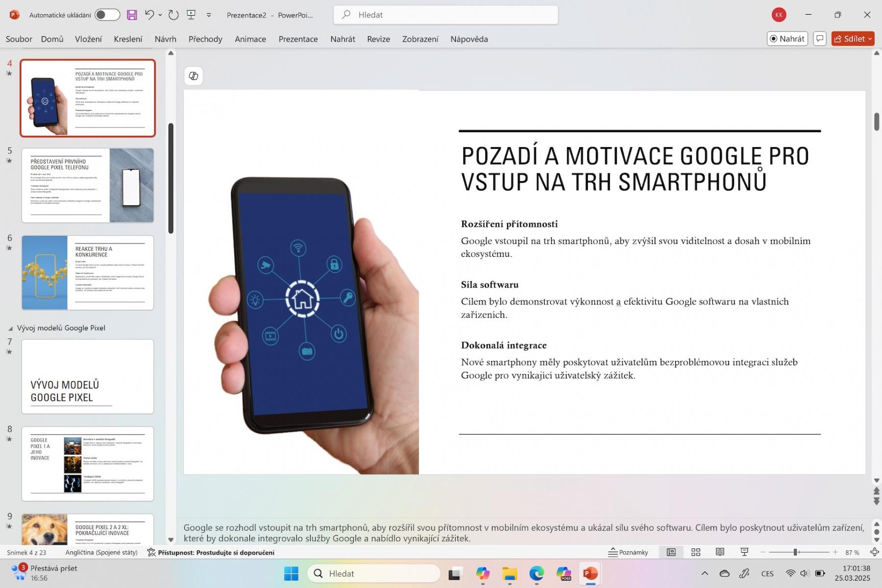Fit slide to current window icon
The height and width of the screenshot is (588, 882).
(x=874, y=552)
